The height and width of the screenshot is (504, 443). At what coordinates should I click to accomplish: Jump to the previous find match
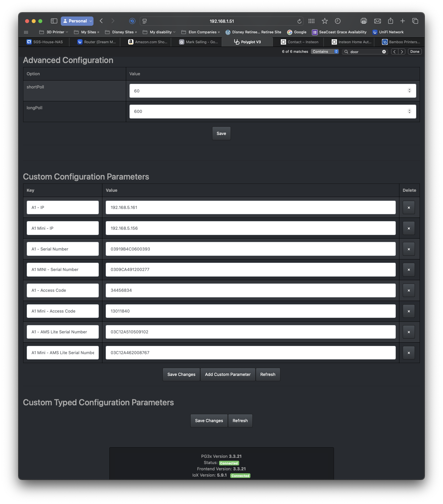[394, 51]
